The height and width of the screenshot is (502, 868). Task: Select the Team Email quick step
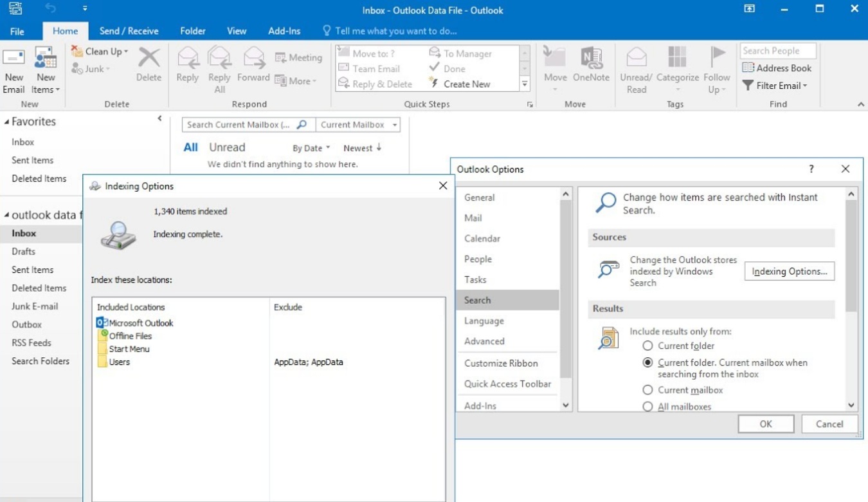click(x=369, y=69)
